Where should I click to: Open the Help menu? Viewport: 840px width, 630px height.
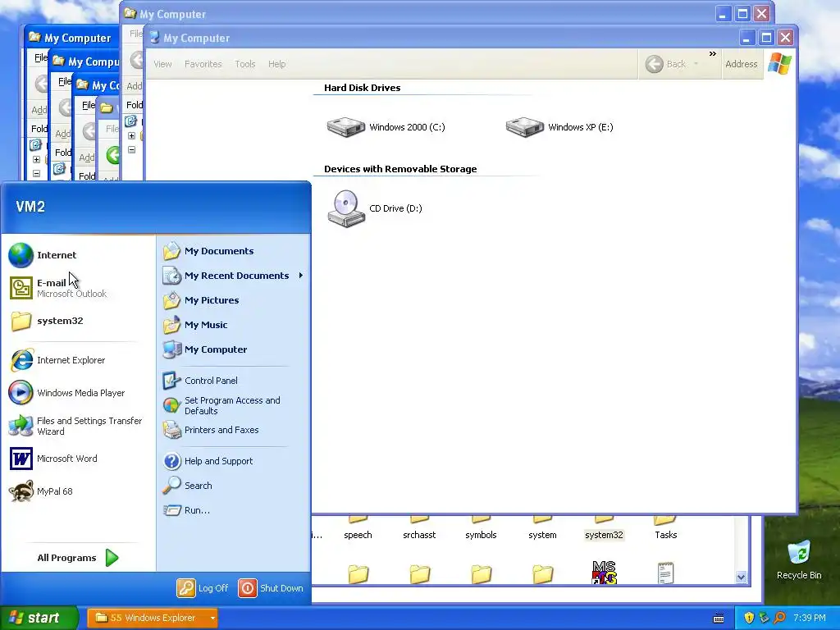(x=277, y=64)
